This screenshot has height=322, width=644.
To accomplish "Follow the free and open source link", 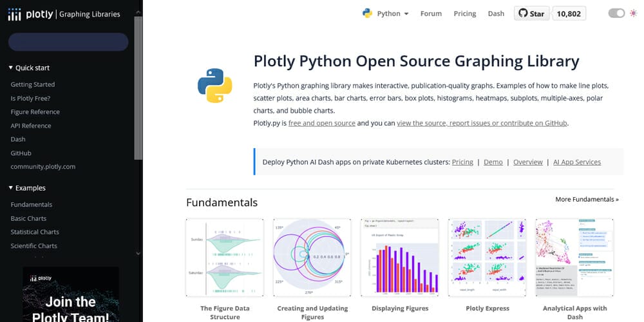I will point(321,123).
